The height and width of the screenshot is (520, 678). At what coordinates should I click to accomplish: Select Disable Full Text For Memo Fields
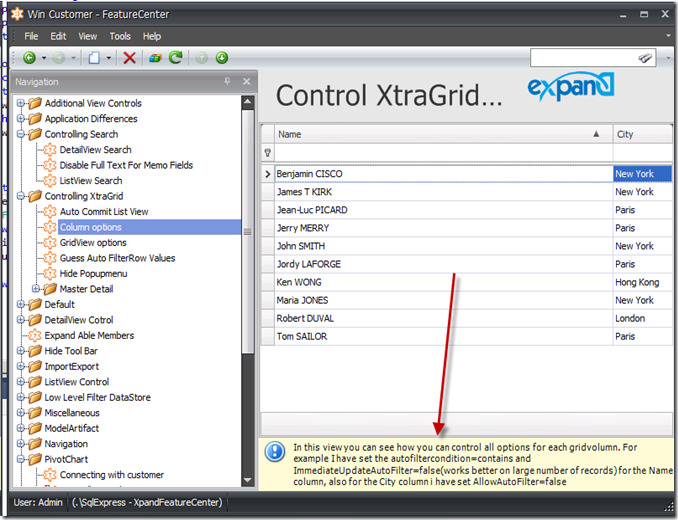point(126,165)
